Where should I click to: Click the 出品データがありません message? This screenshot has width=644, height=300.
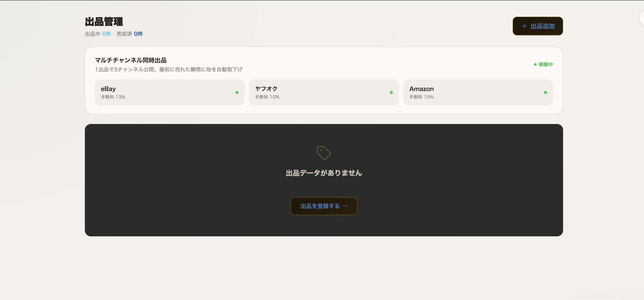pos(324,173)
